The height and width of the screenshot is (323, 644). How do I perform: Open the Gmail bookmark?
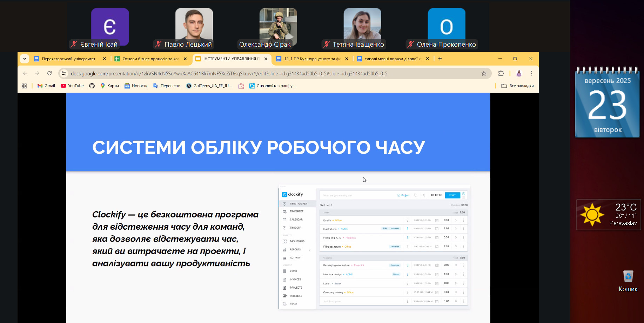(46, 86)
